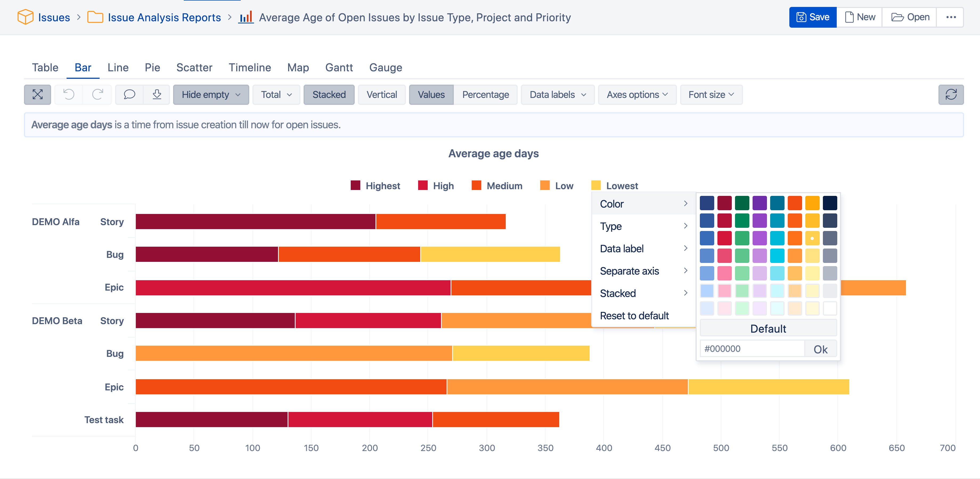Open the three-dots more options menu

tap(951, 17)
